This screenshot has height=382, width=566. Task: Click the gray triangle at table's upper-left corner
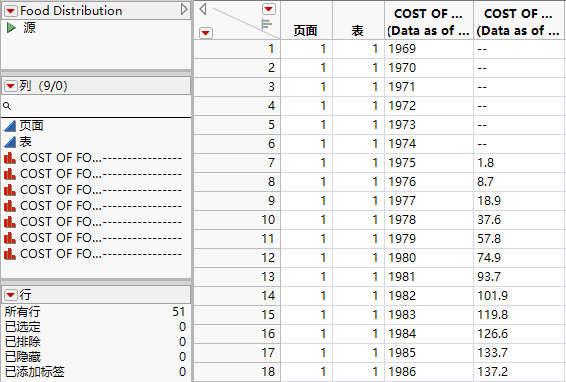pos(203,9)
